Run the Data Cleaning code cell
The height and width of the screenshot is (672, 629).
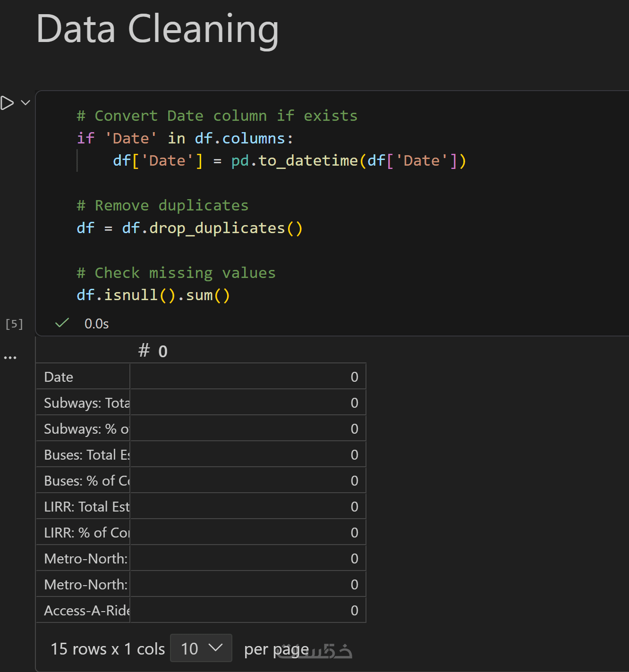point(7,102)
